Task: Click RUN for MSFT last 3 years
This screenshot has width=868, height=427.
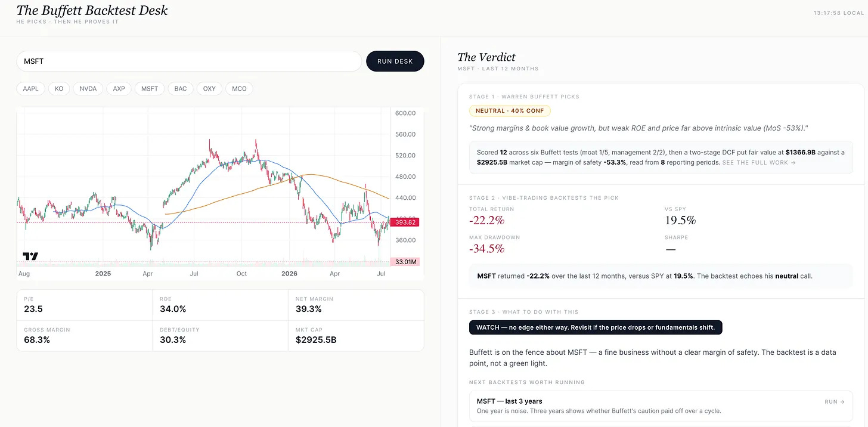Action: (x=835, y=402)
